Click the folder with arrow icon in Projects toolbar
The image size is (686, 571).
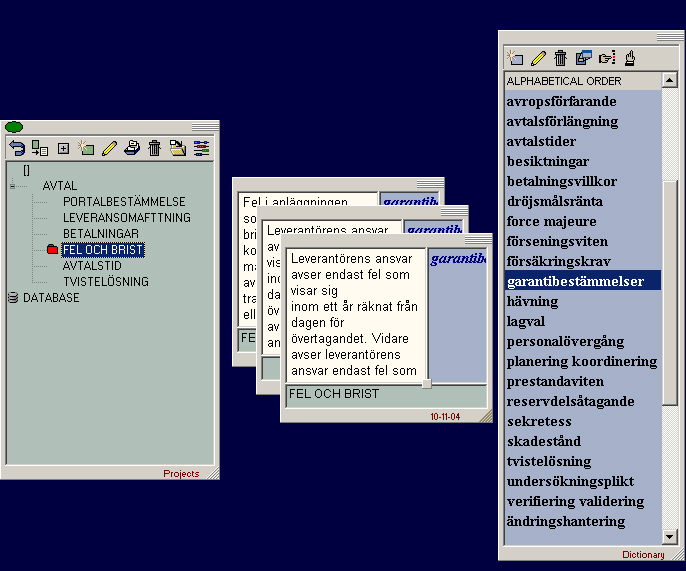[178, 148]
